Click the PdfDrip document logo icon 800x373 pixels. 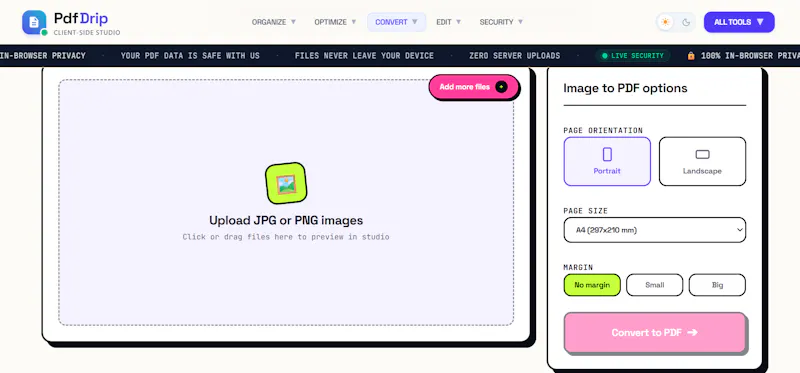pos(34,22)
